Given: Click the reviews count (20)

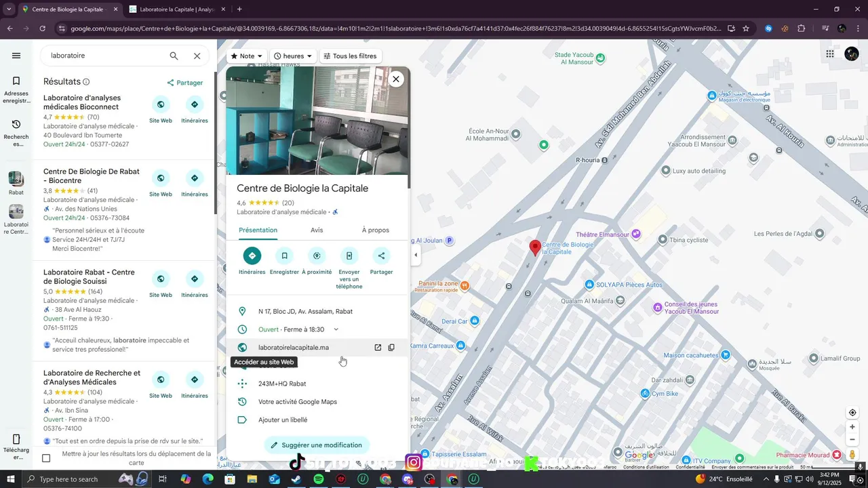Looking at the screenshot, I should 288,203.
